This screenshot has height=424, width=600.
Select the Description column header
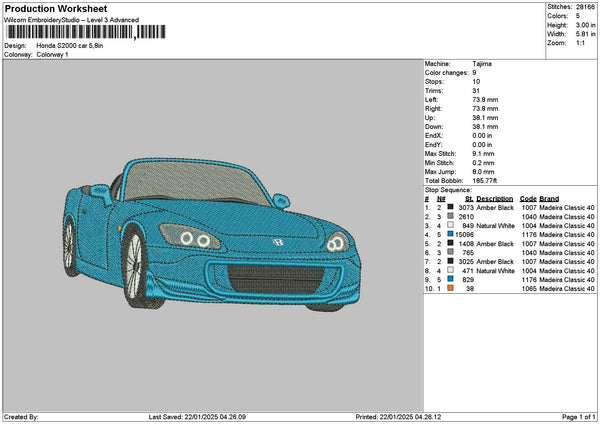pos(494,198)
